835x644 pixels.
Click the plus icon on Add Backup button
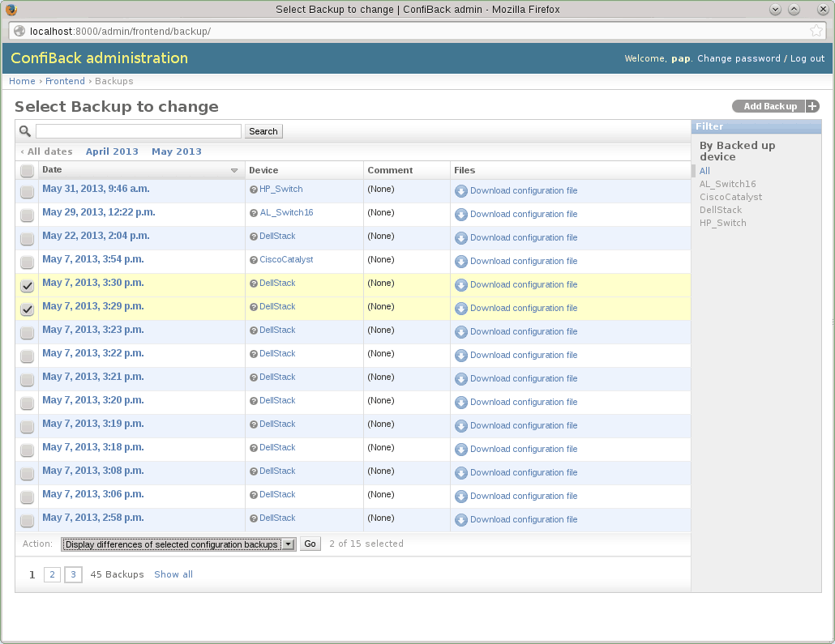[811, 106]
